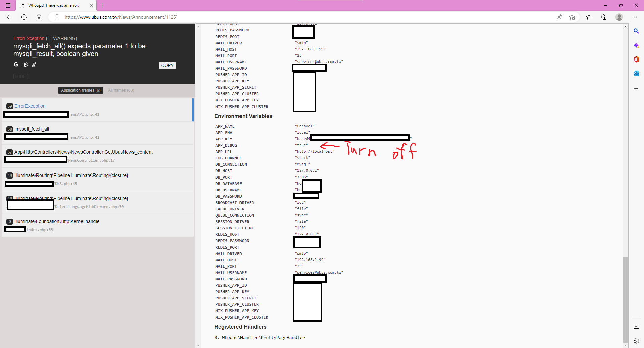Copy the exception message

167,65
